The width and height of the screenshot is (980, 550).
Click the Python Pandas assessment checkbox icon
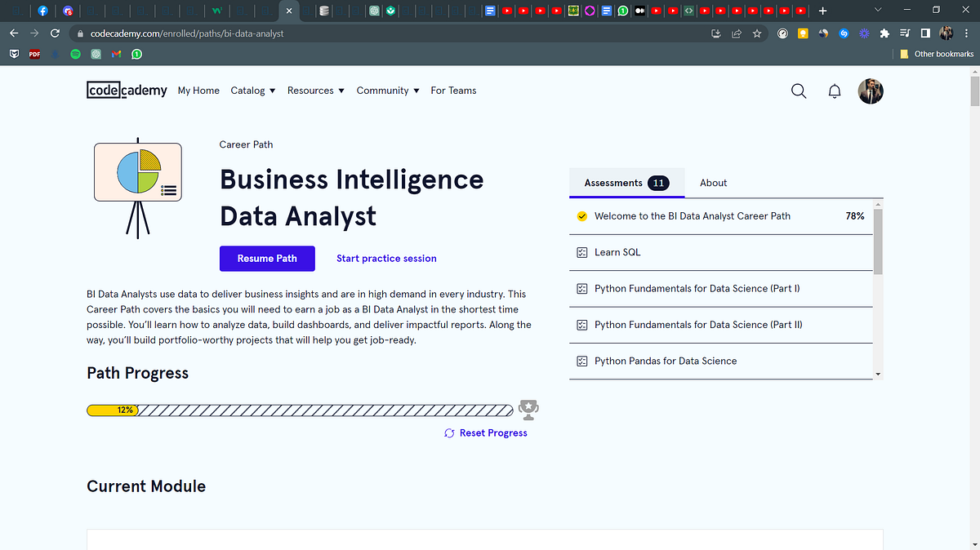(581, 360)
